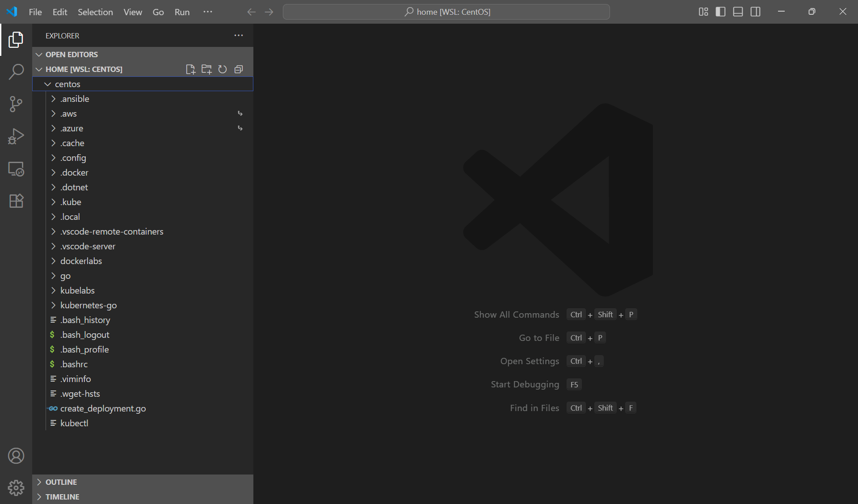858x504 pixels.
Task: Click symlink indicator beside .azure
Action: 240,128
